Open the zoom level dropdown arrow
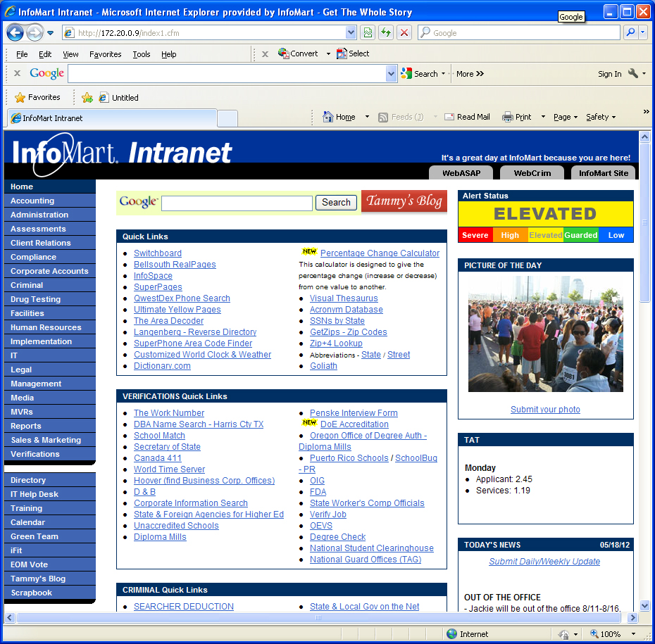The image size is (655, 644). pyautogui.click(x=633, y=634)
